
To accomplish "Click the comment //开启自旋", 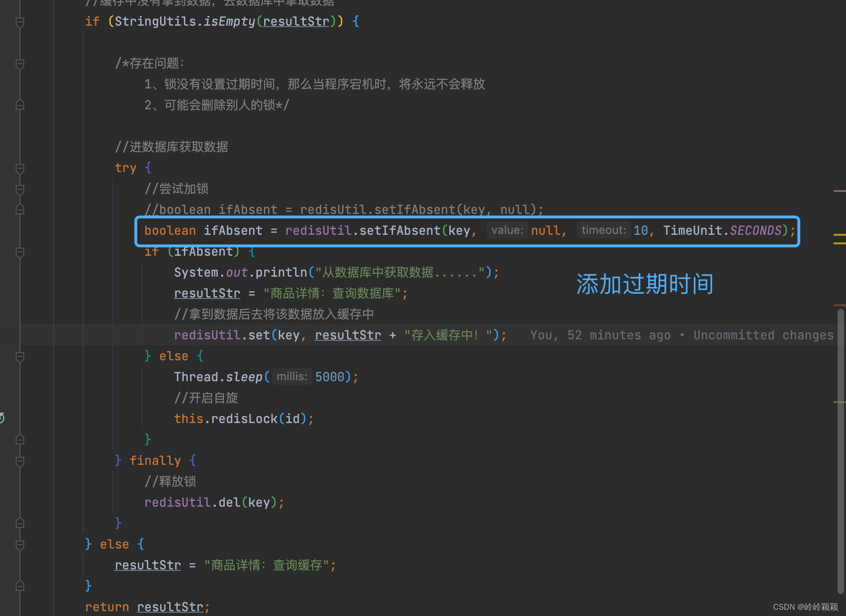I will [206, 398].
